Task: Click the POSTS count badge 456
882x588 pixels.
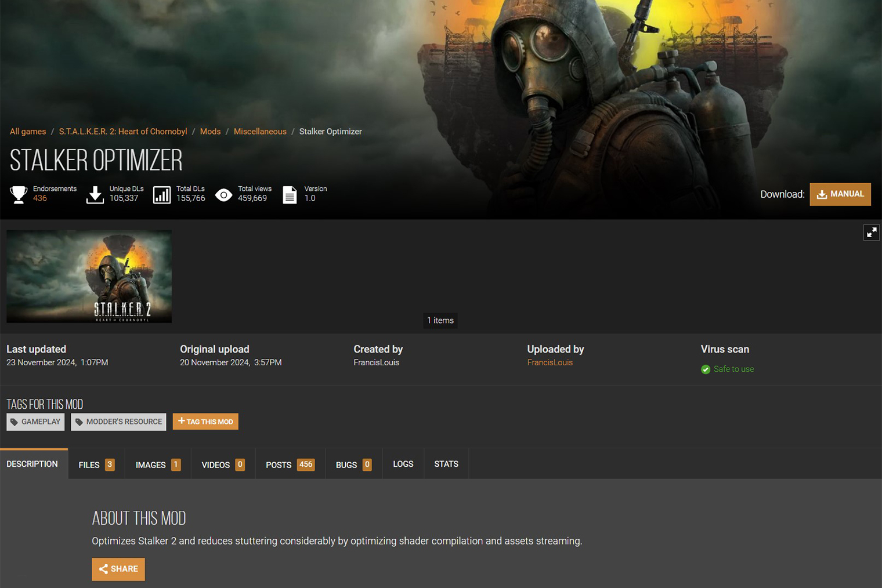Action: 306,464
